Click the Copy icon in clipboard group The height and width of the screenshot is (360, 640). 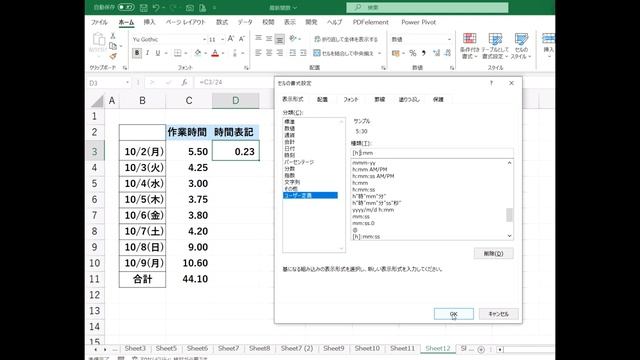tap(113, 46)
